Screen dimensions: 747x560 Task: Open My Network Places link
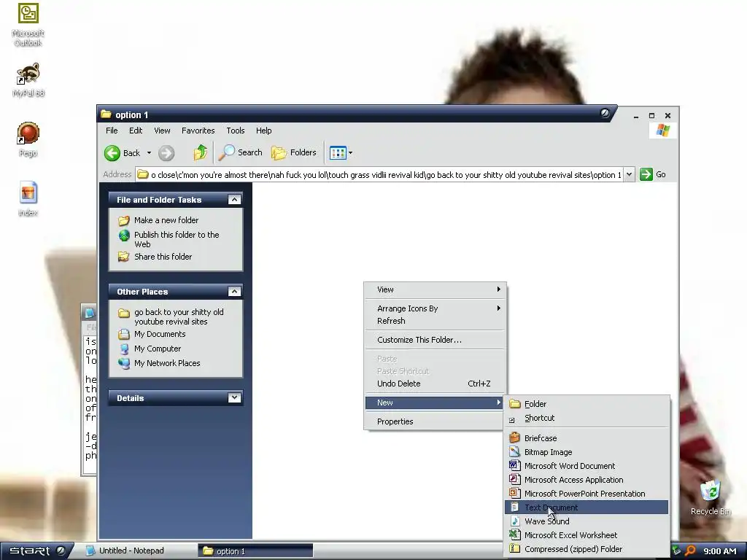point(167,363)
